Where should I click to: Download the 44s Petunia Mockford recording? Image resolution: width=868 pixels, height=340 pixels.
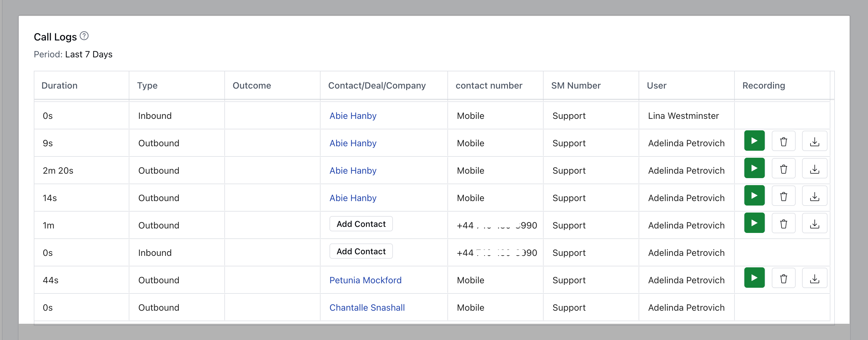click(814, 278)
